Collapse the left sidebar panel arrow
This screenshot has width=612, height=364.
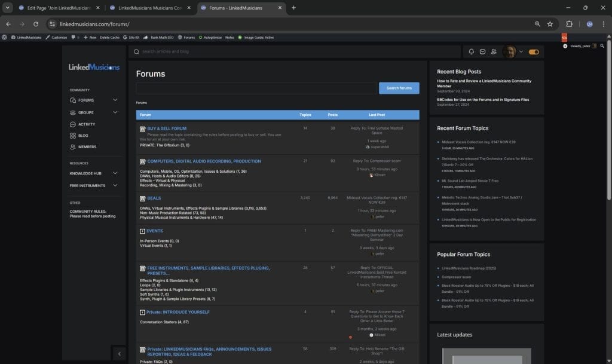click(119, 354)
